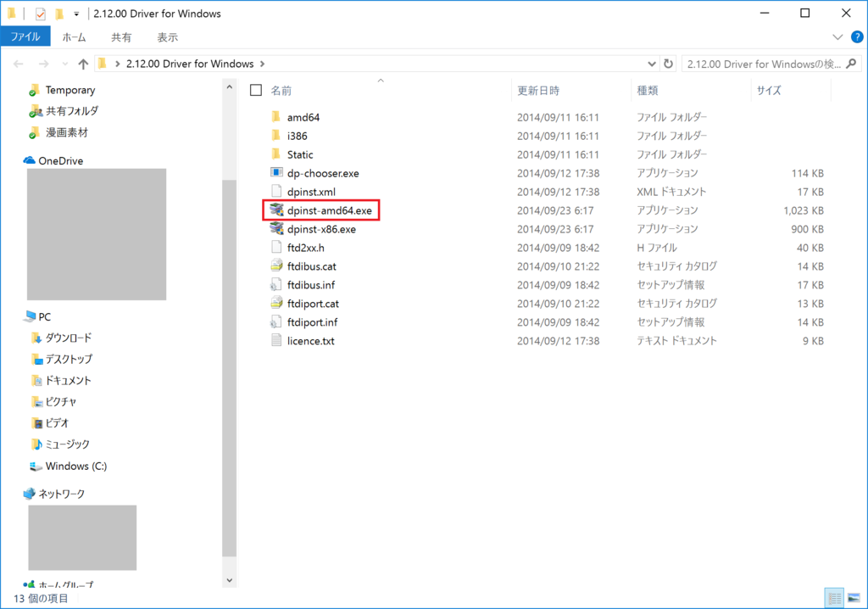Click the dpinst.xml file icon
This screenshot has width=868, height=609.
(x=276, y=192)
